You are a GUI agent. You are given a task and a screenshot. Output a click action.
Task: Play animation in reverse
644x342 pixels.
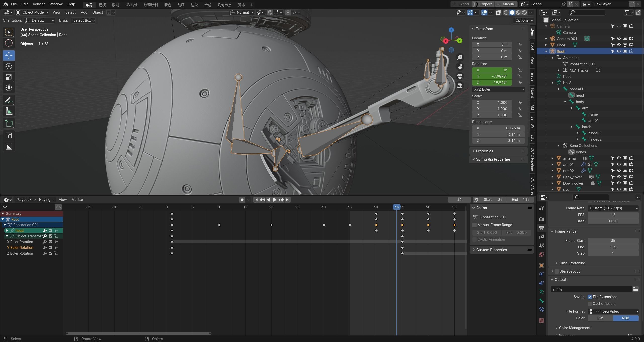[269, 200]
